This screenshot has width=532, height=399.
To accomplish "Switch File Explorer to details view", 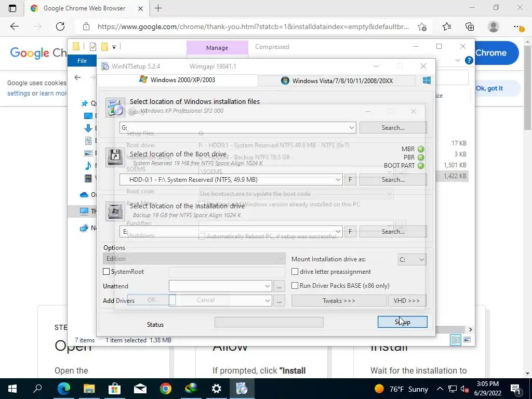I will (456, 340).
